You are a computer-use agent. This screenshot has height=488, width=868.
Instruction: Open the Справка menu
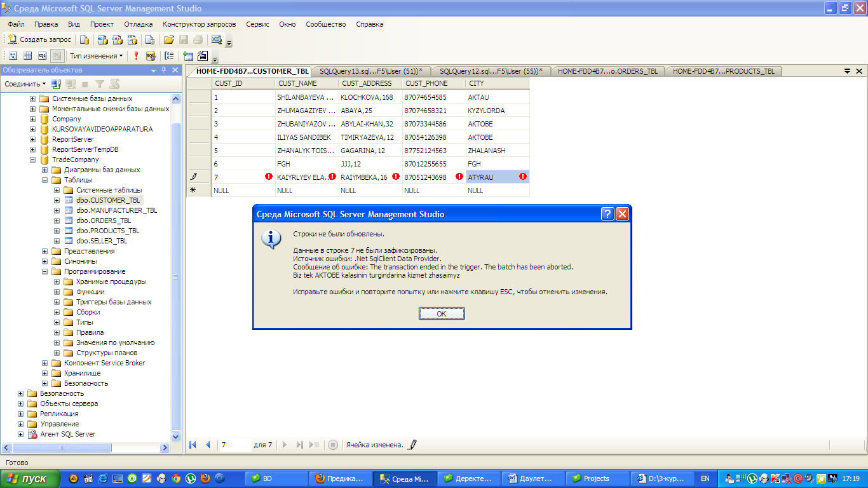[x=369, y=24]
